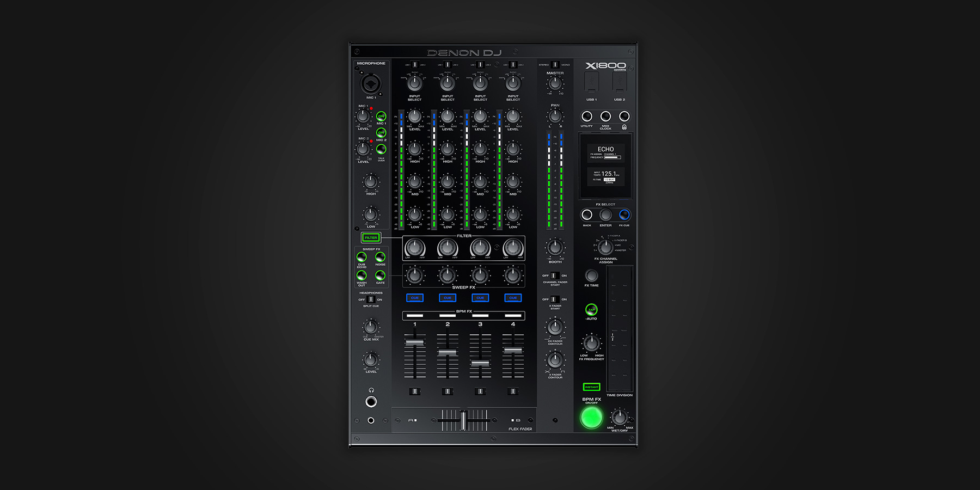Click the Flex Fader crossfader cap
Viewport: 980px width, 490px height.
click(464, 420)
